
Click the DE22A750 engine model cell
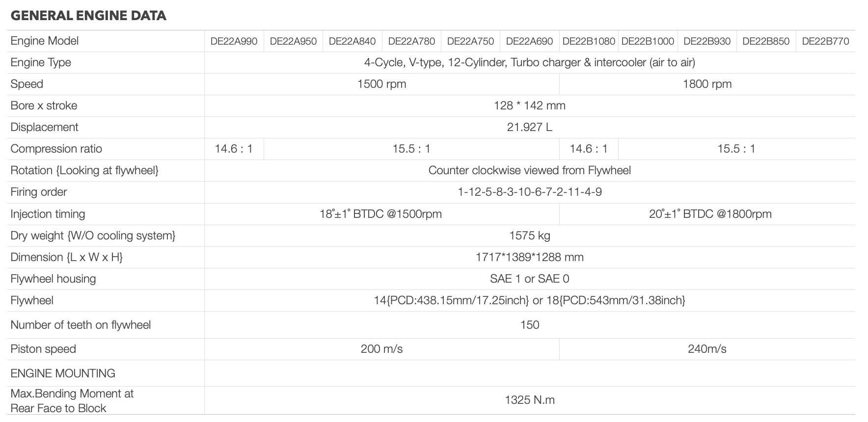click(470, 41)
